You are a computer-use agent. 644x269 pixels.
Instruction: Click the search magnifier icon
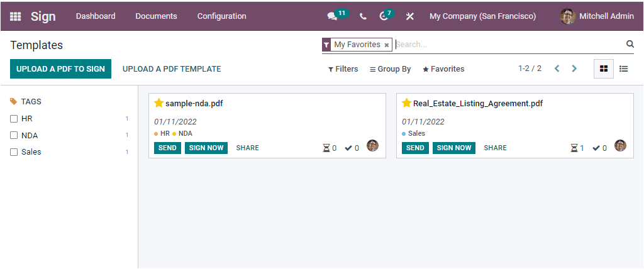pyautogui.click(x=630, y=45)
